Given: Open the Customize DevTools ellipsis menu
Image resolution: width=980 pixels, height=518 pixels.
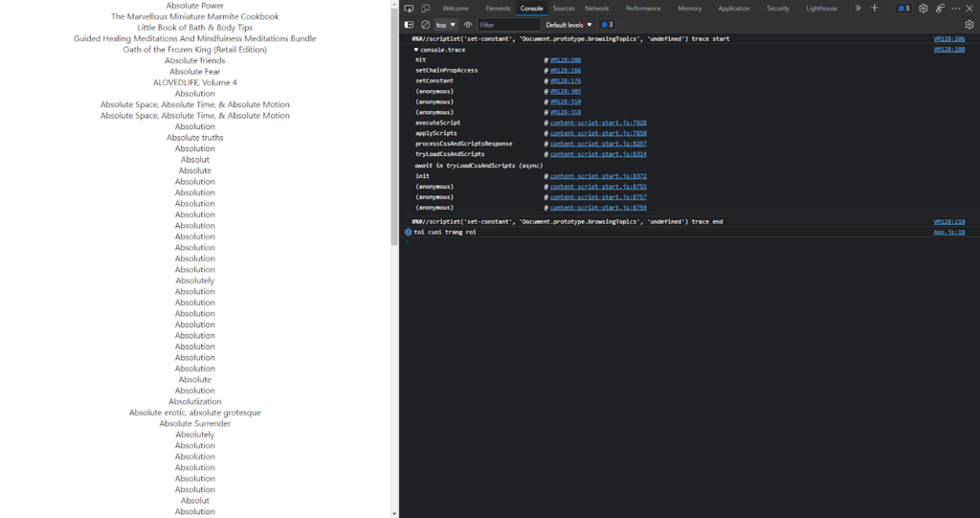Looking at the screenshot, I should (x=956, y=8).
